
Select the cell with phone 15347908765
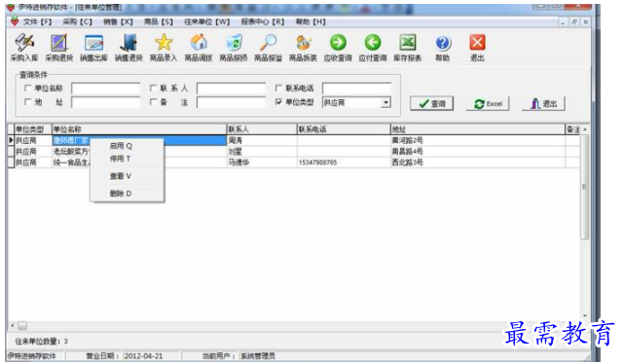point(344,163)
